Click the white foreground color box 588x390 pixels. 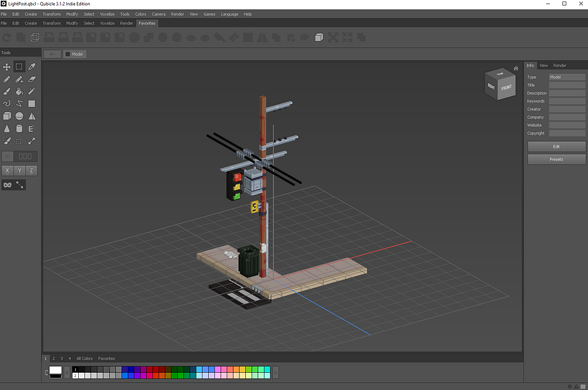[x=55, y=371]
